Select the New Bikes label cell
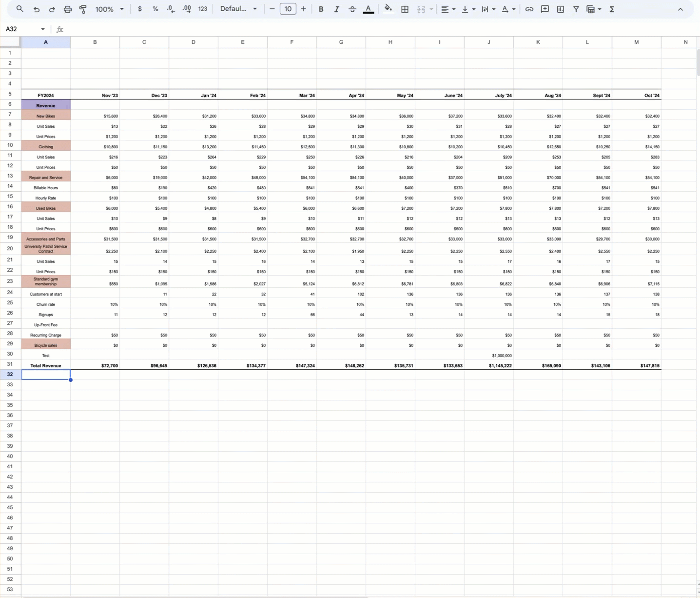This screenshot has height=598, width=700. point(46,115)
